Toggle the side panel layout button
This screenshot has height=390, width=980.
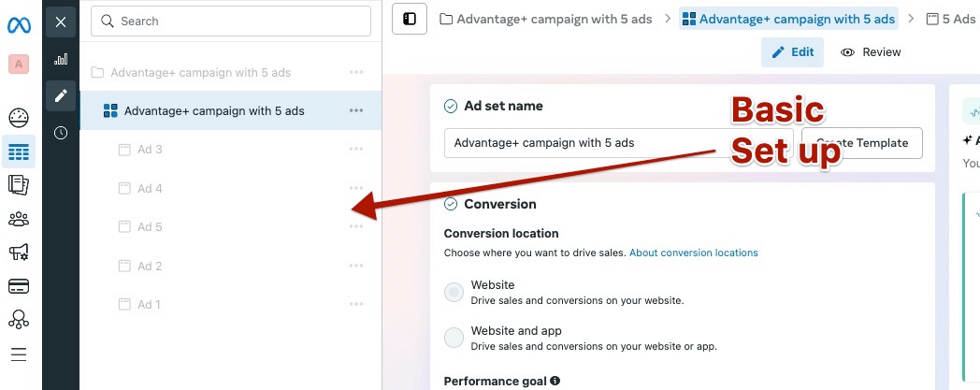(x=410, y=19)
